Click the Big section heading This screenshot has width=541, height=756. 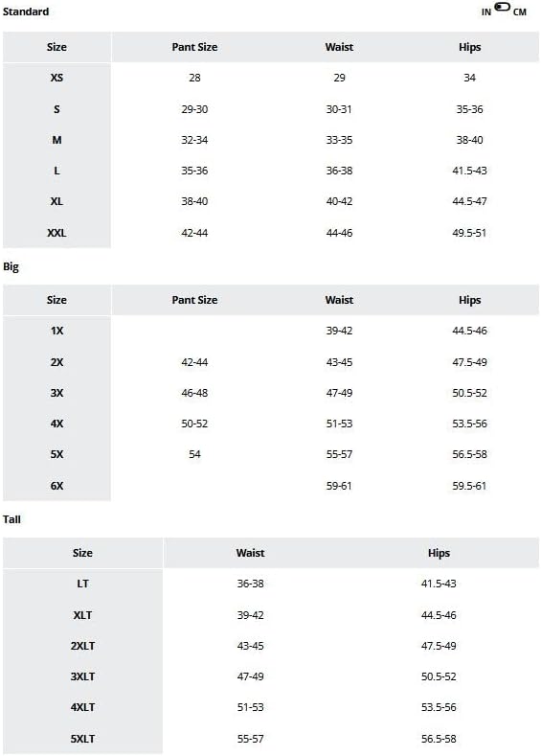click(11, 266)
